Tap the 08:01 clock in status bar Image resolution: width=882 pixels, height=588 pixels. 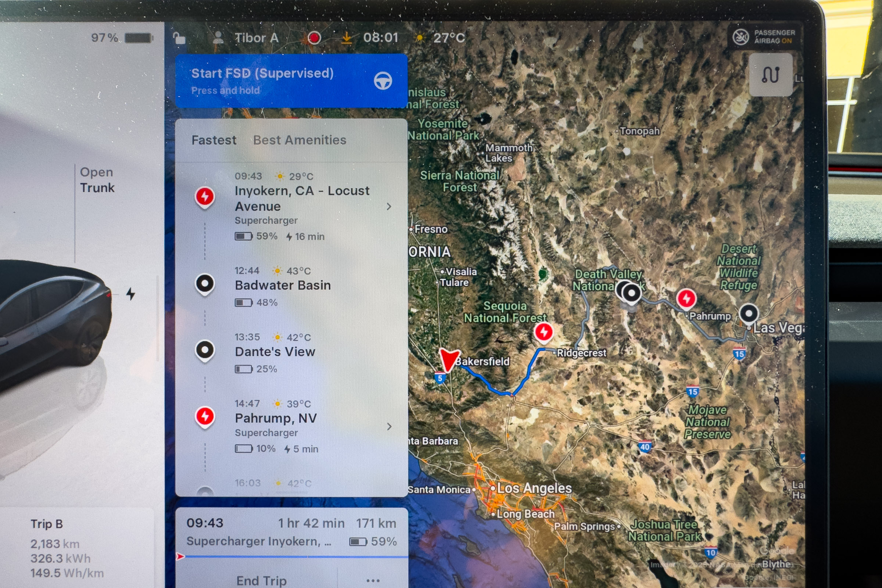tap(380, 37)
